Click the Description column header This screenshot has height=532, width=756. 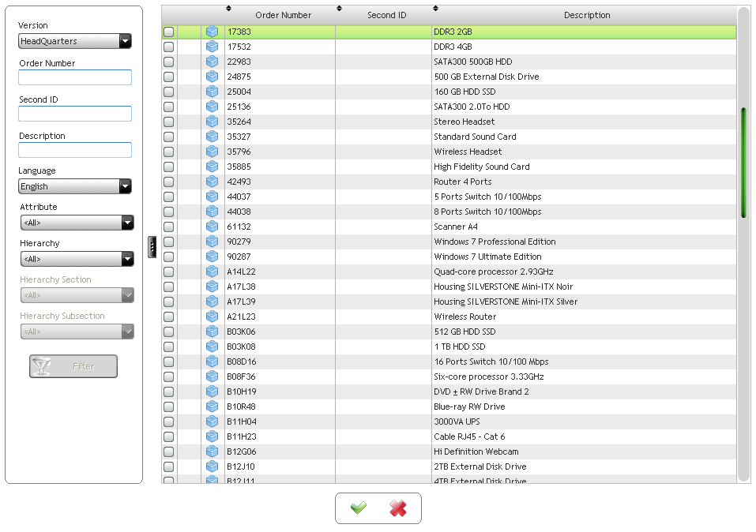(586, 15)
